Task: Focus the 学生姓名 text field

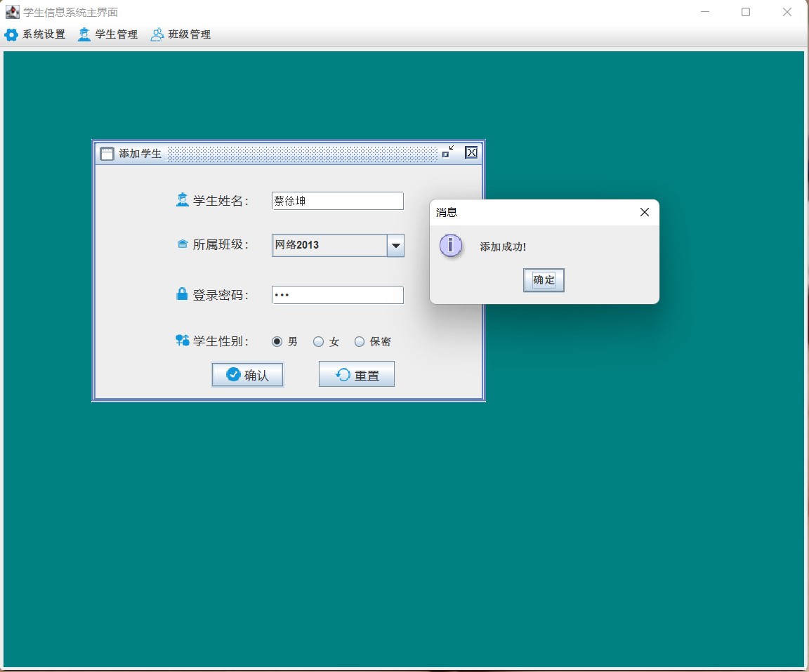Action: point(337,201)
